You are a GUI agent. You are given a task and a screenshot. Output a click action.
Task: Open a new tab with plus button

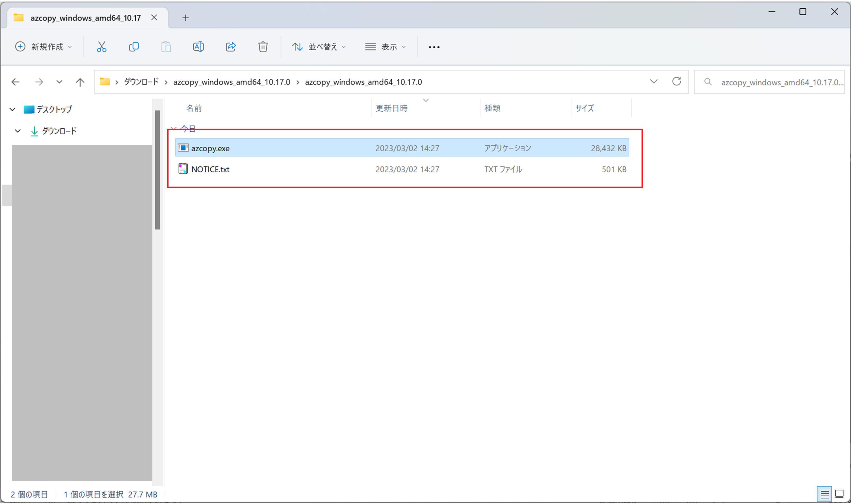pos(186,18)
